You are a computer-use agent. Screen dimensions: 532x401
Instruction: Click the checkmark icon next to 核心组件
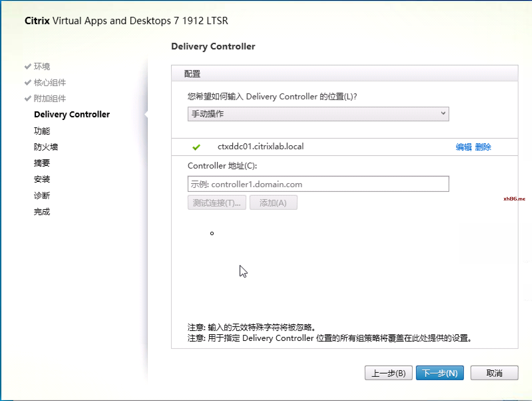click(x=28, y=83)
